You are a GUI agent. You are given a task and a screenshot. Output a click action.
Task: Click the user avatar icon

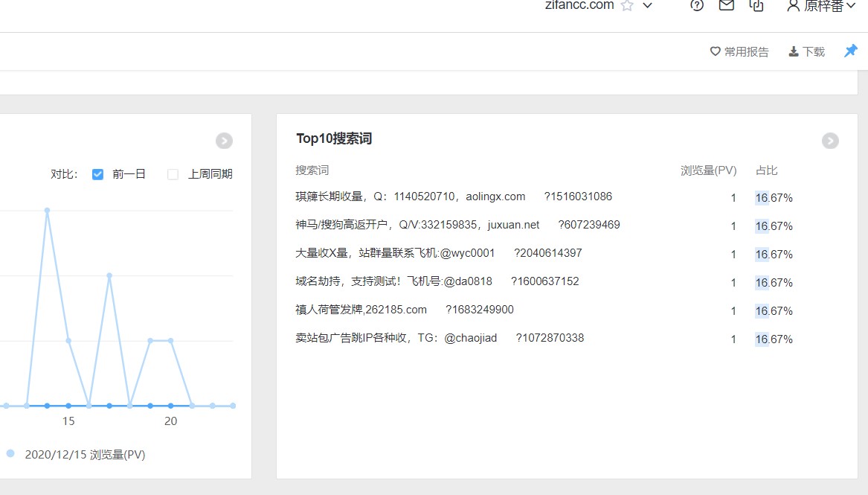(793, 6)
